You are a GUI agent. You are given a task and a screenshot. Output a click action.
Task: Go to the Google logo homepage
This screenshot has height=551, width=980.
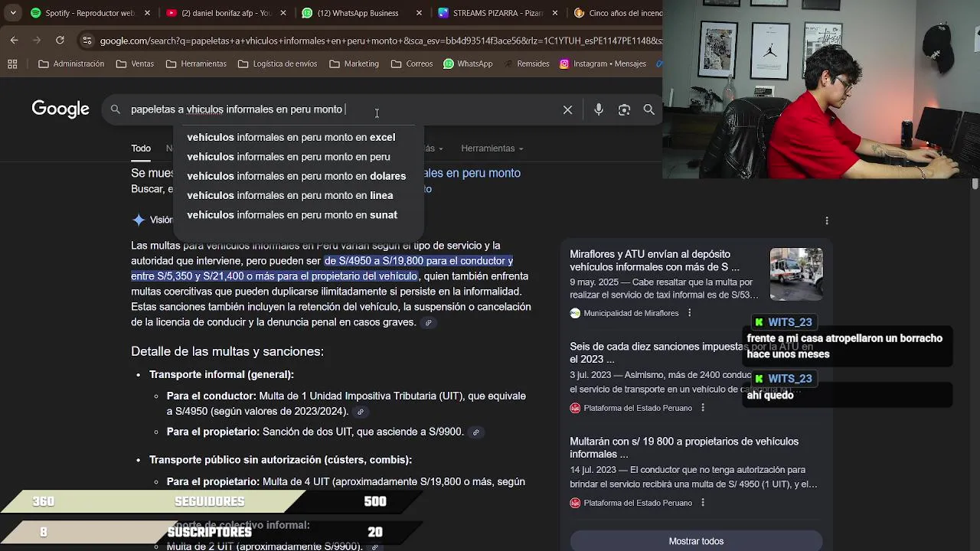point(60,109)
